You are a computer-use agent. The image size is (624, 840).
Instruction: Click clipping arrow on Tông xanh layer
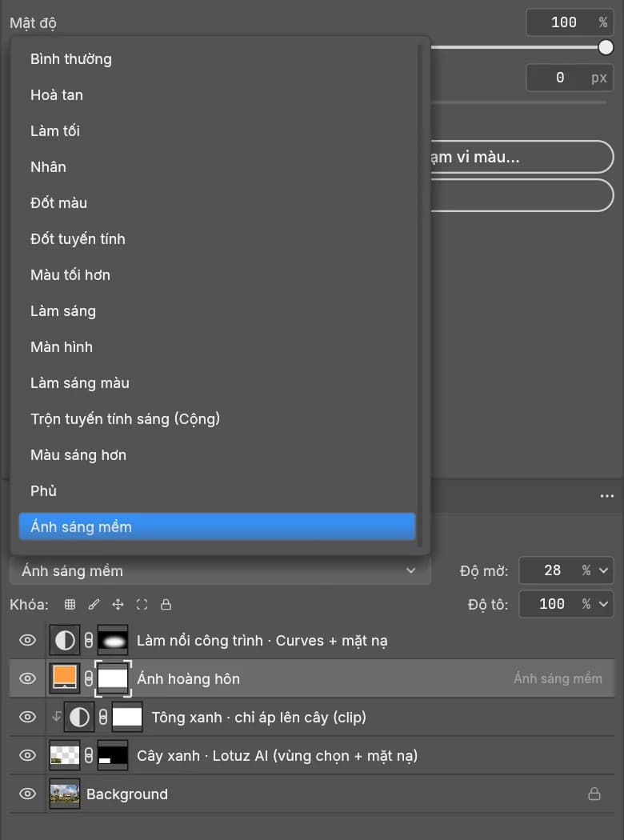tap(56, 716)
